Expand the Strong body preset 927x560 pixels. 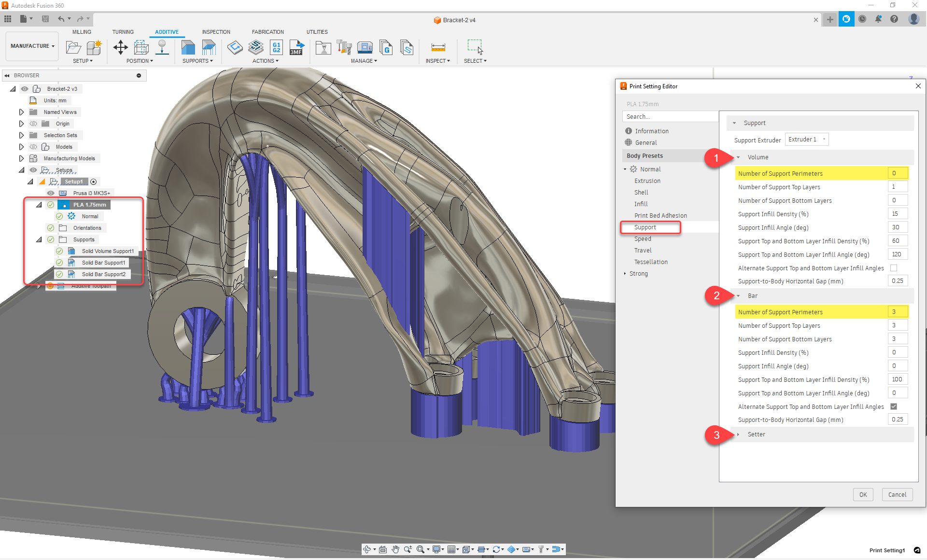[625, 274]
